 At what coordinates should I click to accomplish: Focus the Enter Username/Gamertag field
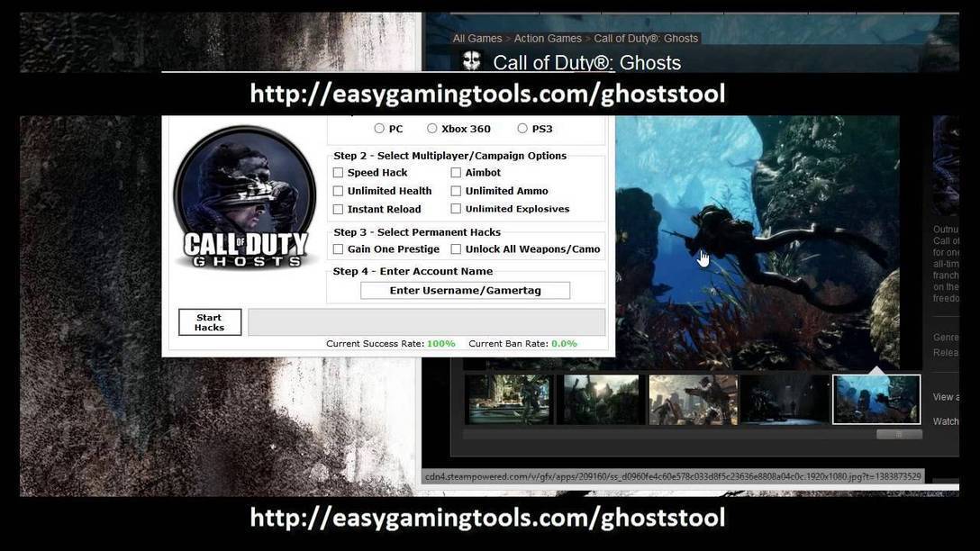click(465, 291)
